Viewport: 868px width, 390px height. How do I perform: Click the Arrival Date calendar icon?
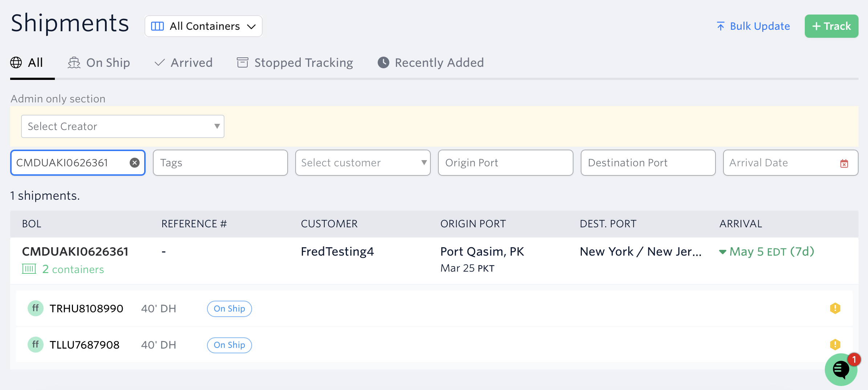[844, 163]
